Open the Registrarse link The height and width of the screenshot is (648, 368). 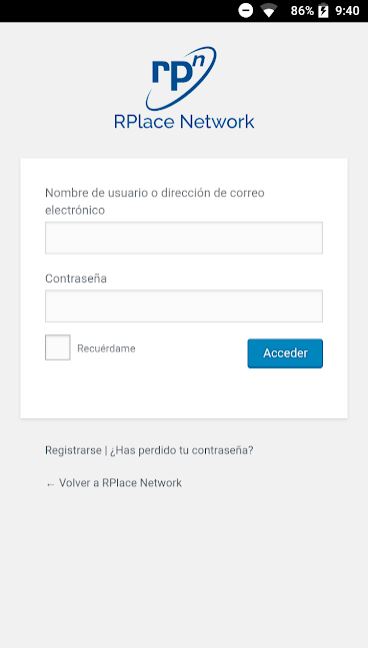73,450
